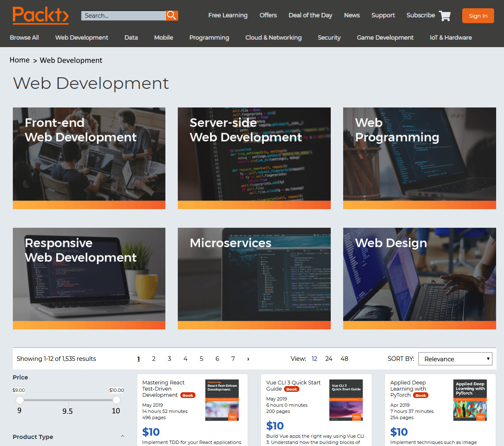Click the minimum price slider handle
Viewport: 504px width, 446px height.
[x=20, y=400]
